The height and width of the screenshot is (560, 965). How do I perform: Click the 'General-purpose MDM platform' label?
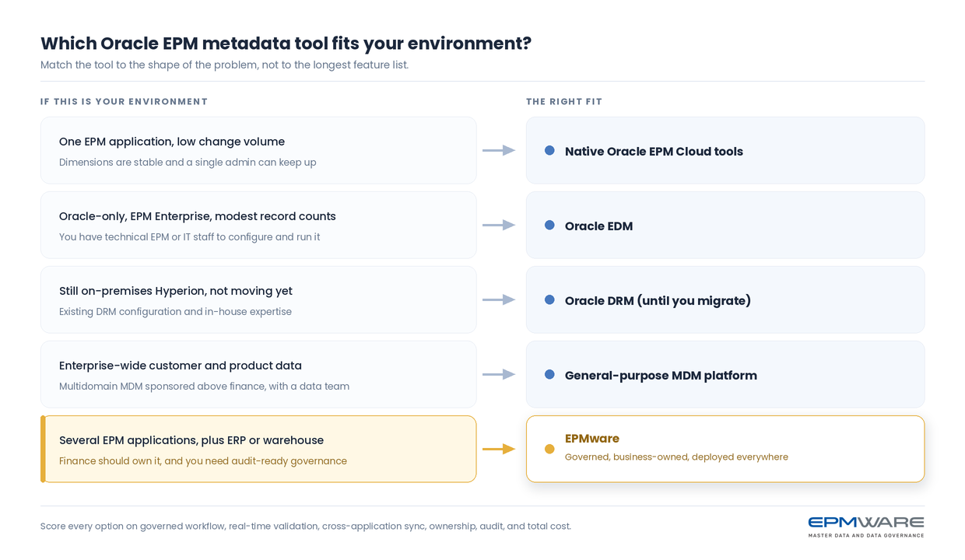pos(661,376)
